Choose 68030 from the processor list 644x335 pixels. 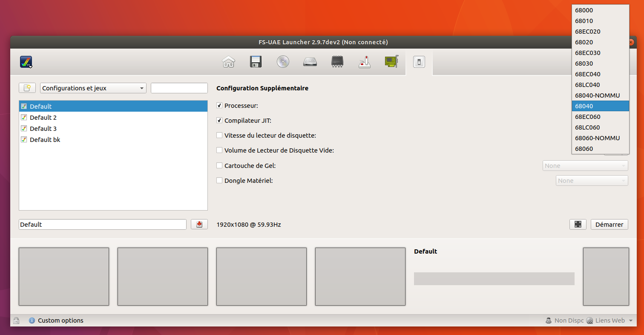pos(601,64)
